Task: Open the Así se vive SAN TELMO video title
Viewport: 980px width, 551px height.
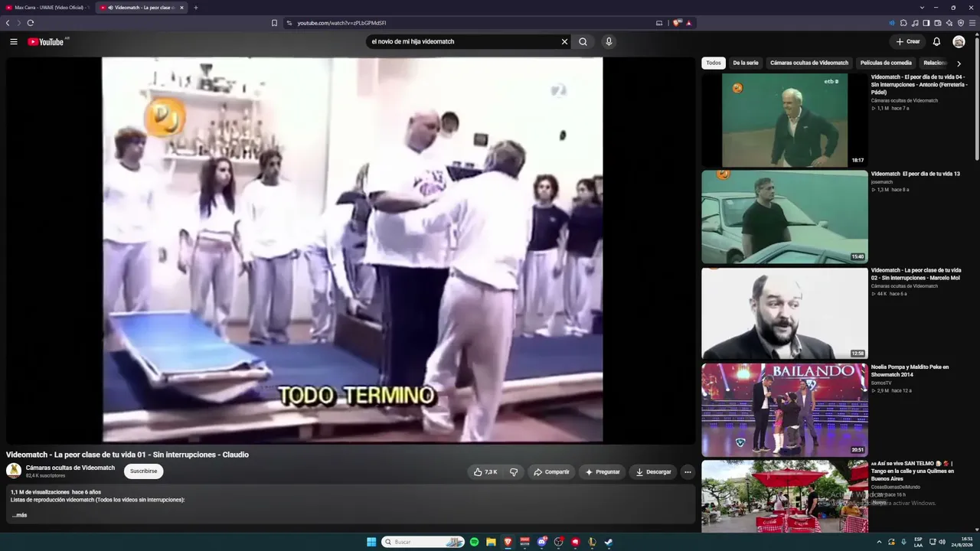Action: 913,471
